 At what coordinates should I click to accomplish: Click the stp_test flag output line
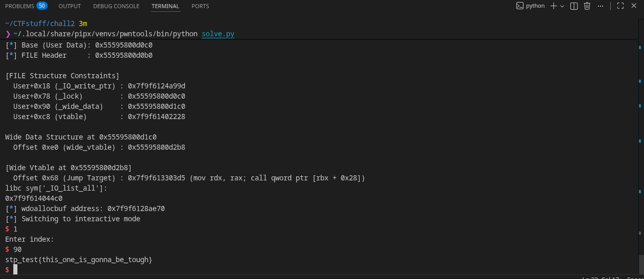[79, 260]
